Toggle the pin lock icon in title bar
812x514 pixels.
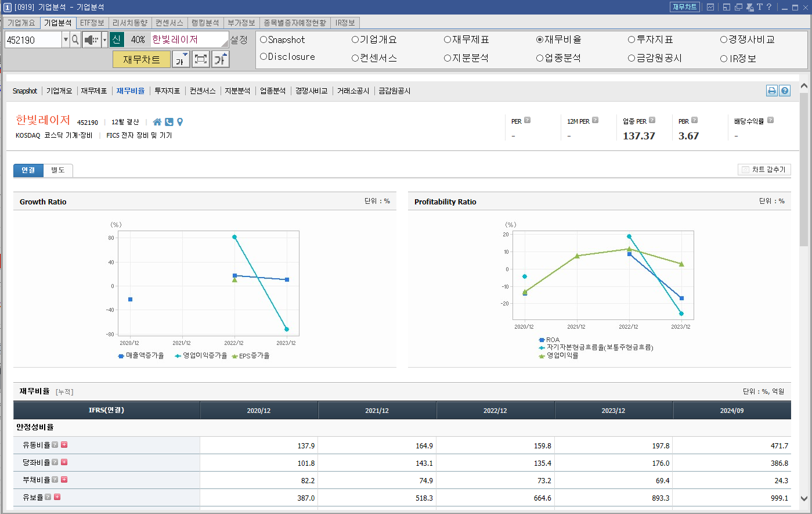click(x=749, y=7)
